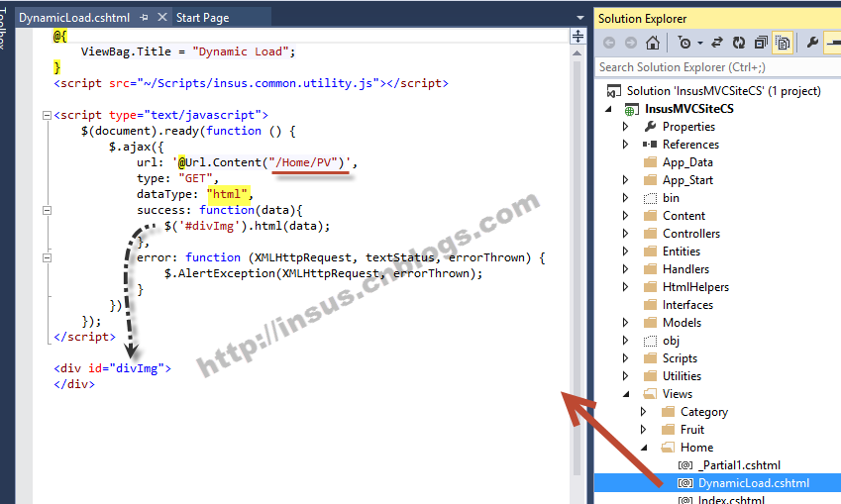This screenshot has height=504, width=841.
Task: Select the DynamicLoad.cshtml editor tab
Action: tap(74, 18)
